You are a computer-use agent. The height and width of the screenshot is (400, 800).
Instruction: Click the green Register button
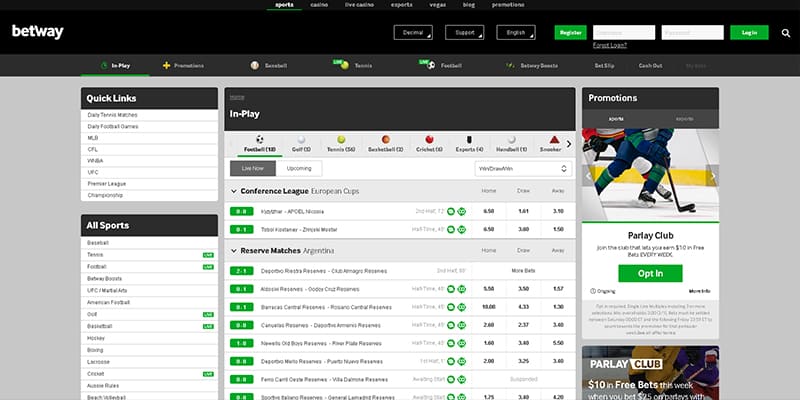point(571,33)
